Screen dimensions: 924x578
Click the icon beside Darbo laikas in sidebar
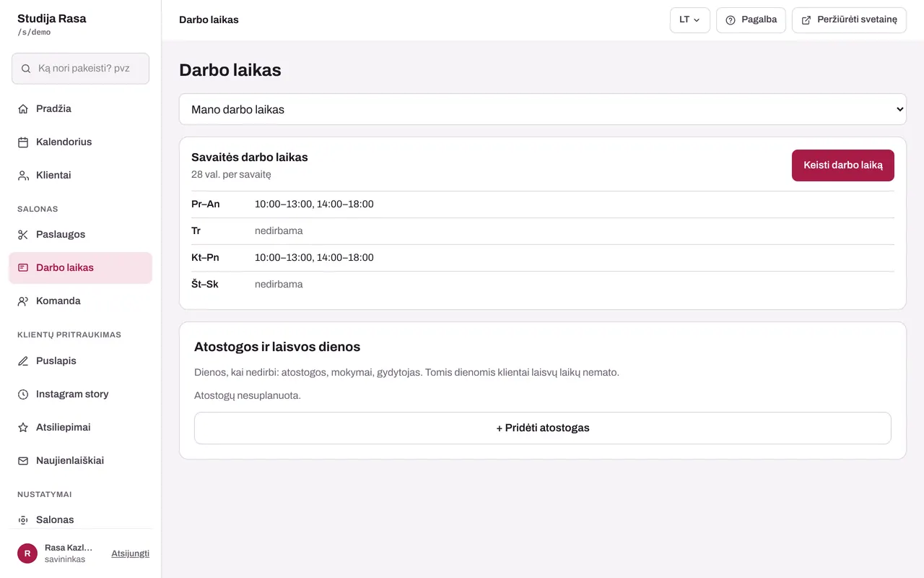[x=23, y=268]
